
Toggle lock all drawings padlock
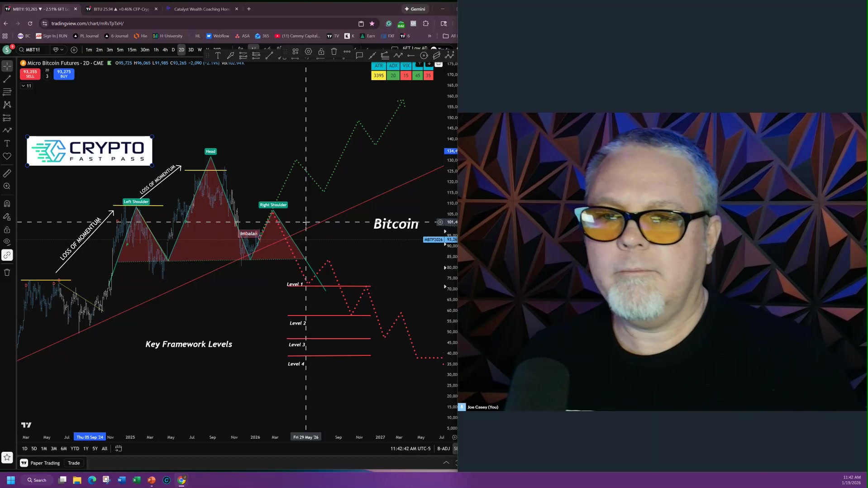click(x=7, y=230)
